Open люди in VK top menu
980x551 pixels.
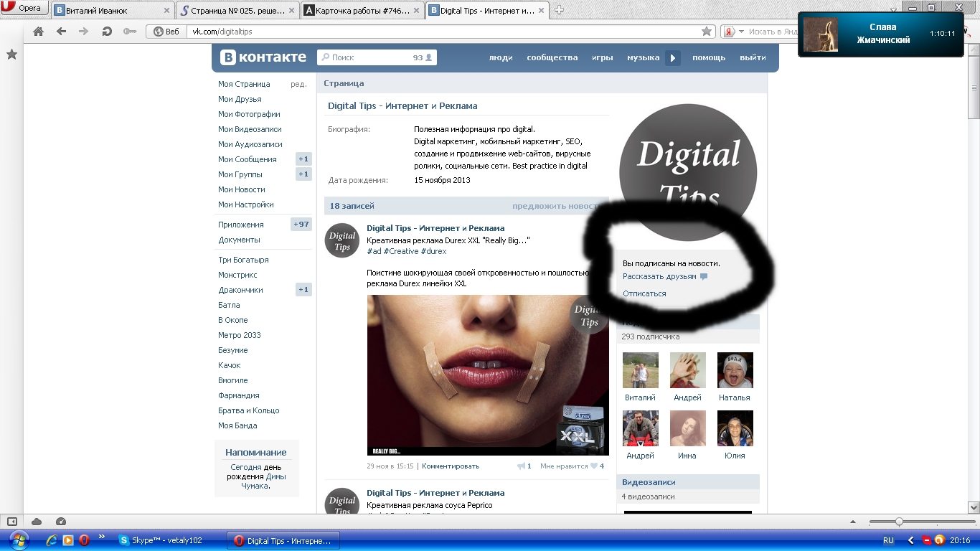pyautogui.click(x=501, y=57)
